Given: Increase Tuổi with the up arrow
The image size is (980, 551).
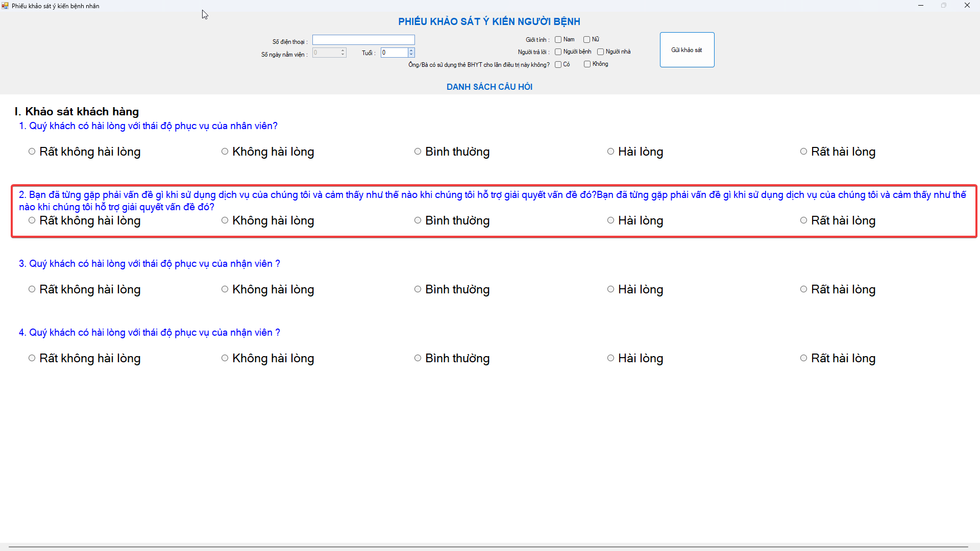Looking at the screenshot, I should point(411,51).
